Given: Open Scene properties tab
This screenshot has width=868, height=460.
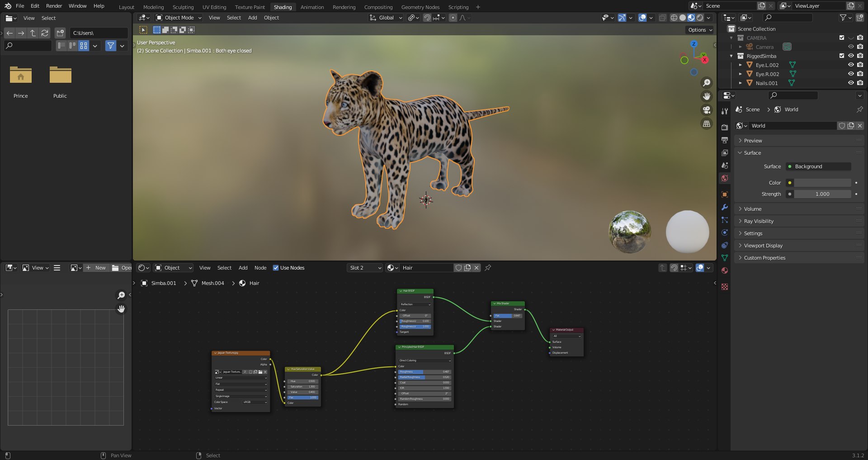Looking at the screenshot, I should click(725, 166).
